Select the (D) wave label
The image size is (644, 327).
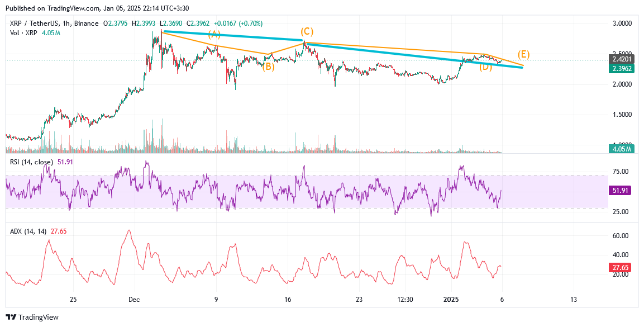[x=485, y=67]
